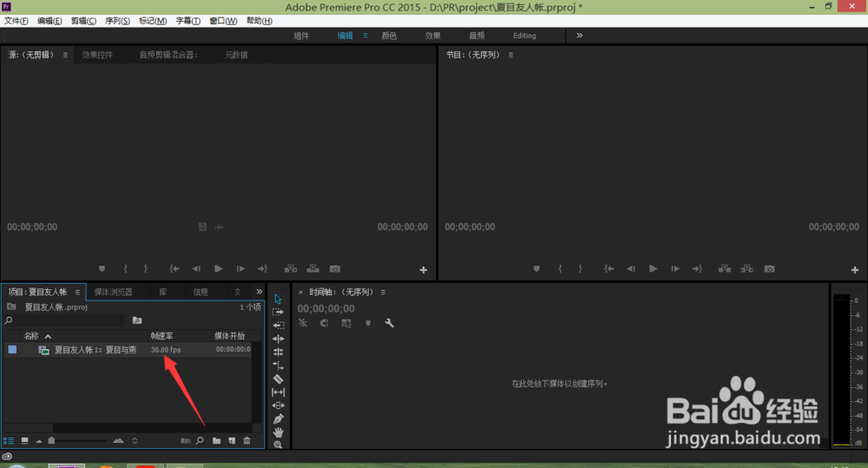
Task: Select the Zoom tool magnifier
Action: coord(278,445)
